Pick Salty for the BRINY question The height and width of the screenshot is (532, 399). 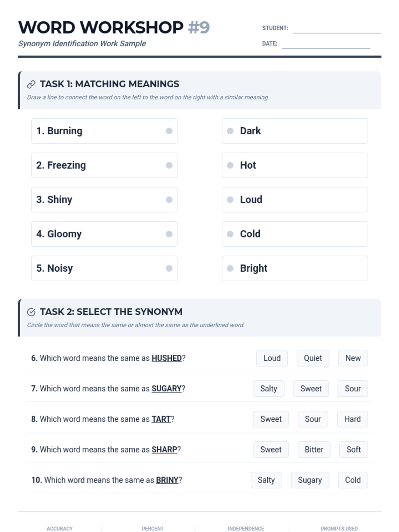point(266,480)
